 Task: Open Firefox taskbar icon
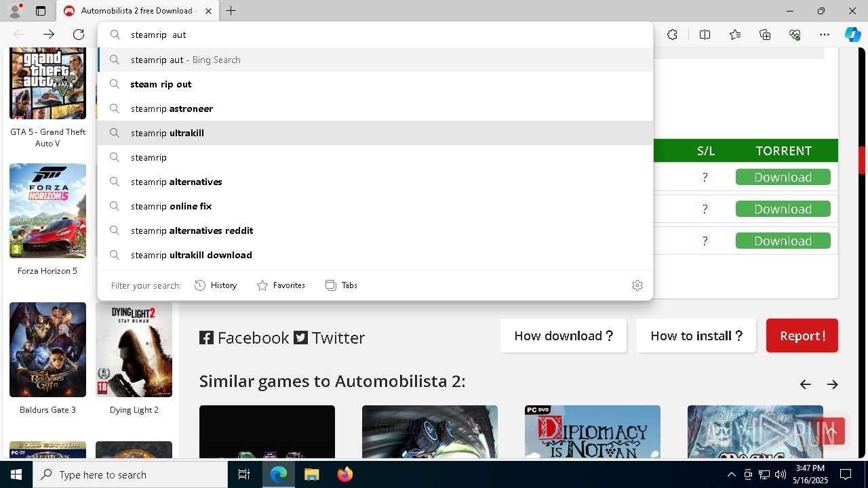coord(344,474)
